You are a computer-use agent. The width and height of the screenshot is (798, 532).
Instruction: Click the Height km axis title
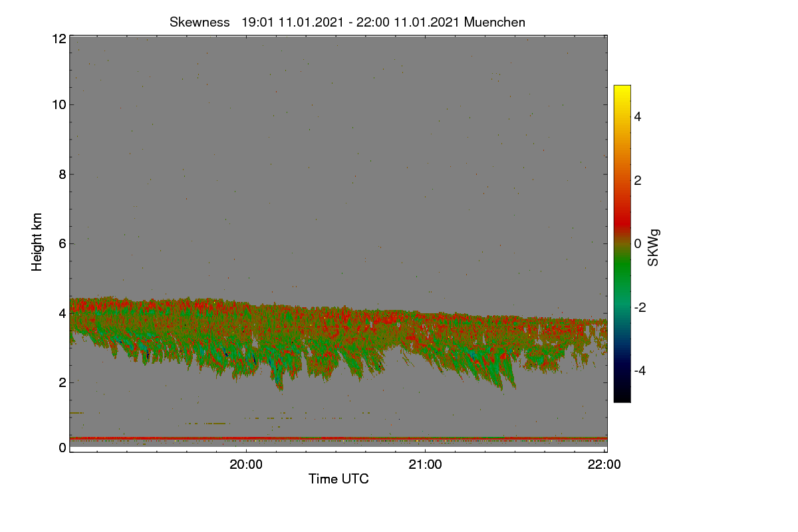tap(37, 242)
